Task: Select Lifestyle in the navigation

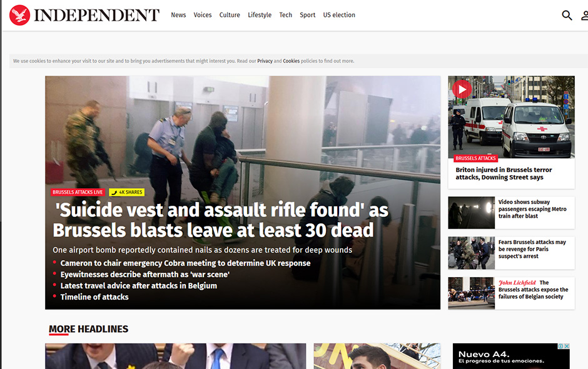Action: coord(260,15)
